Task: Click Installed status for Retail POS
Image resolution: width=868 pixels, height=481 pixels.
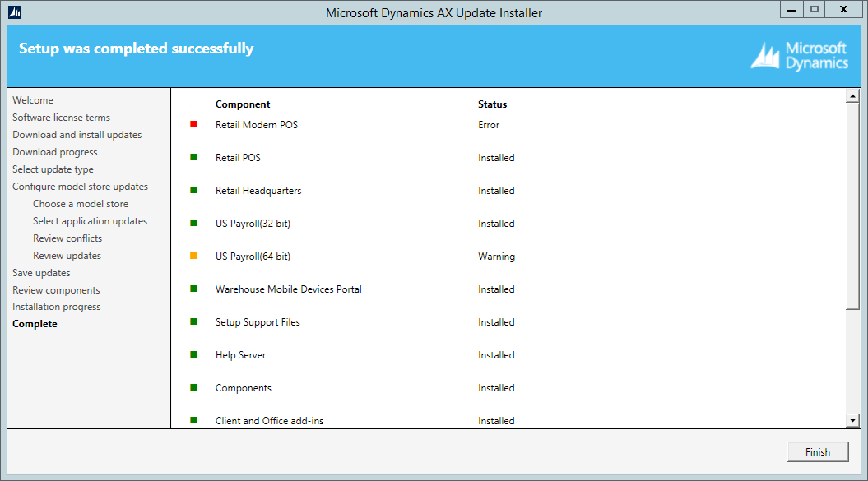Action: pyautogui.click(x=497, y=158)
